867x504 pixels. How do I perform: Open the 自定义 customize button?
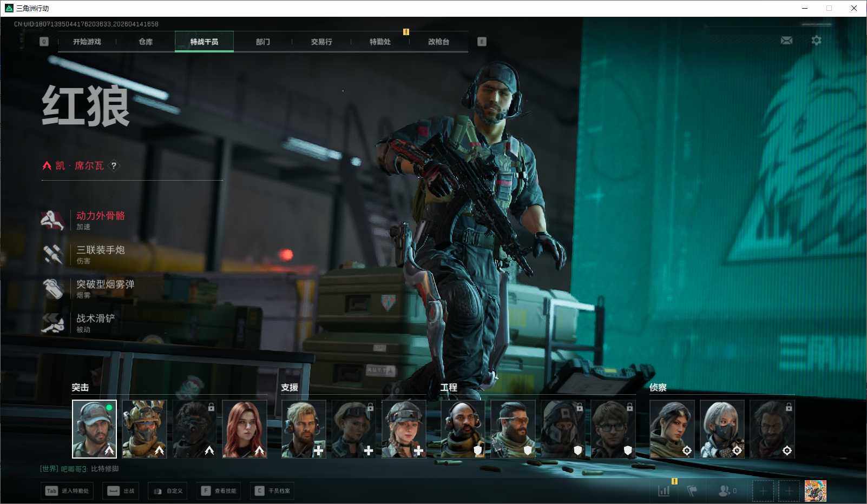168,491
